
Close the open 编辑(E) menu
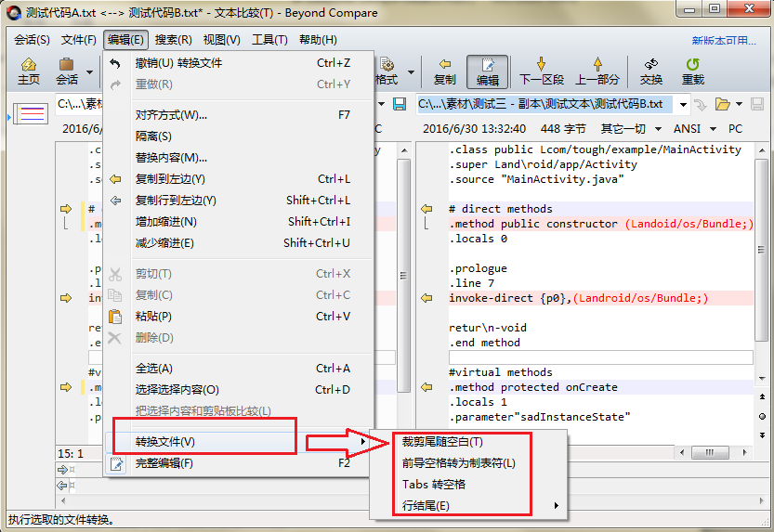point(125,40)
